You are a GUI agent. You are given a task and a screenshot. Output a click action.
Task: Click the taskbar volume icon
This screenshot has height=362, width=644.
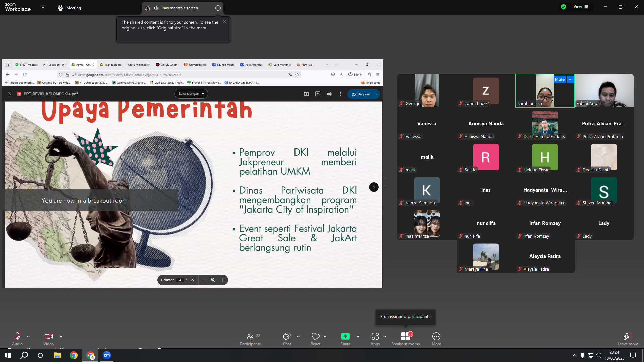[599, 355]
